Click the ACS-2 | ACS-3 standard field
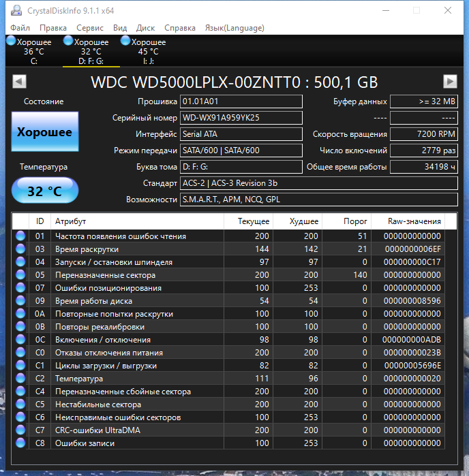 point(319,183)
